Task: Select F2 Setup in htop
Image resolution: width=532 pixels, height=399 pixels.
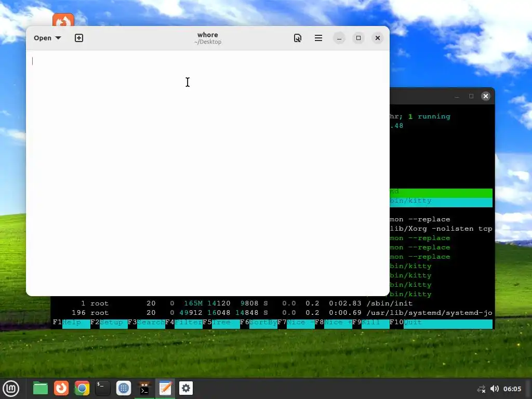Action: click(x=109, y=322)
